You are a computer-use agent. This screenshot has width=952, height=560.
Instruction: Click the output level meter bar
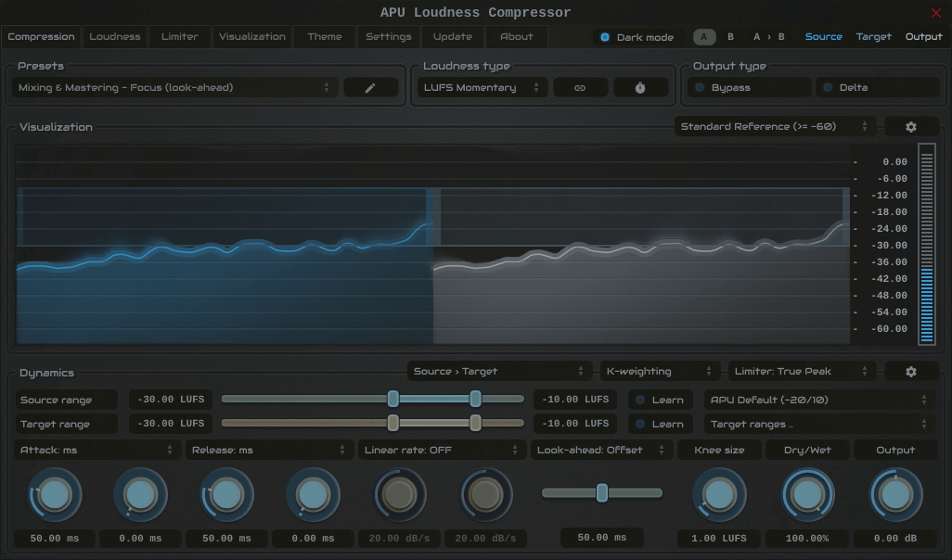[927, 244]
